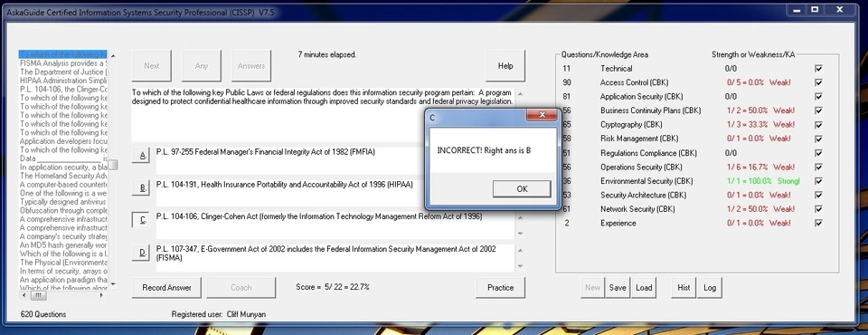Open the Hist history view
The width and height of the screenshot is (868, 335).
(x=684, y=287)
